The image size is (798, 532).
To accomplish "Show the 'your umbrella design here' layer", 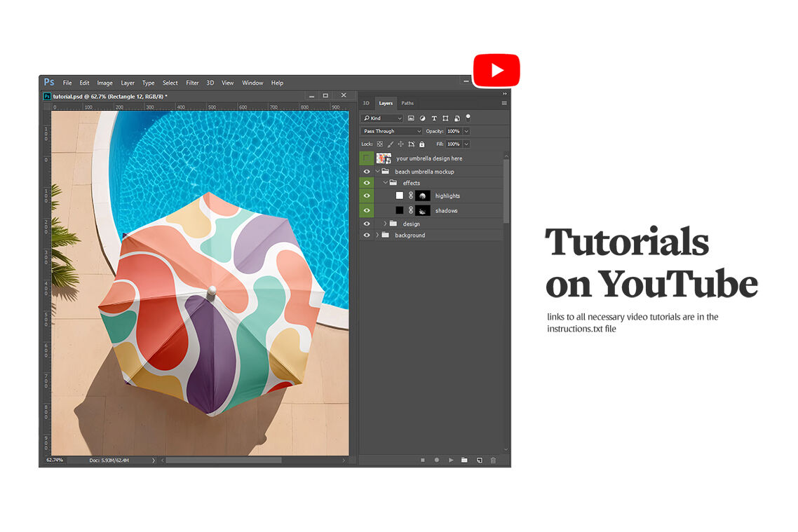I will coord(366,158).
